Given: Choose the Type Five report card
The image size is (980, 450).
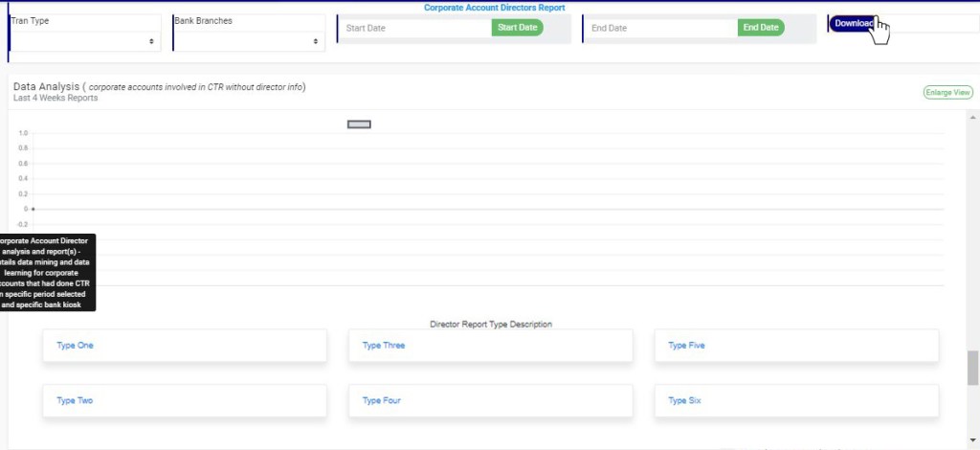Looking at the screenshot, I should 796,346.
